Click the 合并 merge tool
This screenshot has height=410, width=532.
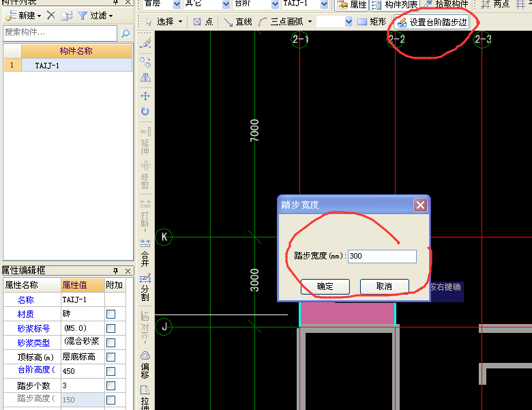145,253
